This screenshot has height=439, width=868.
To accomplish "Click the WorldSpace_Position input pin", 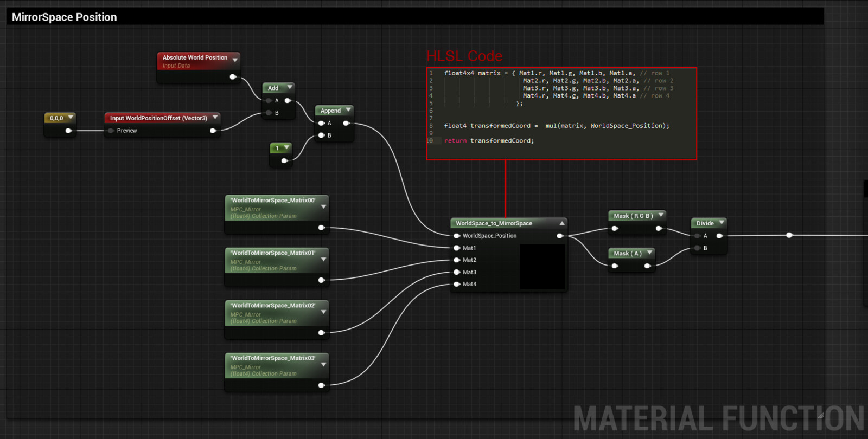I will coord(457,236).
